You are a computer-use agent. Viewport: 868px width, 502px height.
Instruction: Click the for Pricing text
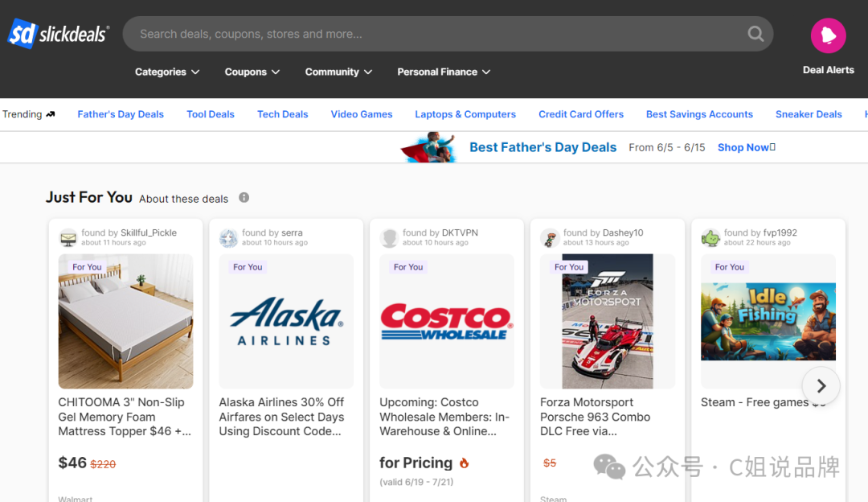click(x=416, y=463)
